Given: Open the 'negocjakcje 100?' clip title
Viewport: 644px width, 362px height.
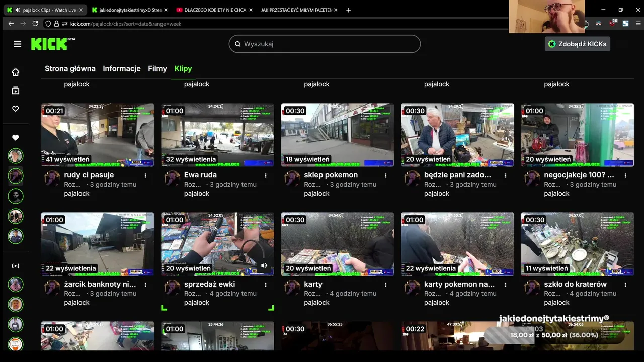Looking at the screenshot, I should pos(579,175).
